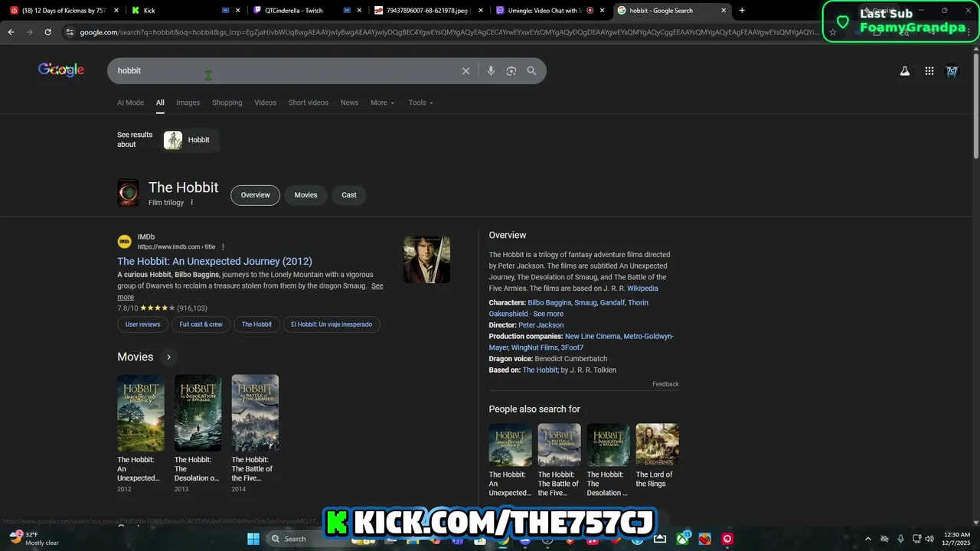Open the 79437896007 jpeg browser tab

pyautogui.click(x=427, y=11)
